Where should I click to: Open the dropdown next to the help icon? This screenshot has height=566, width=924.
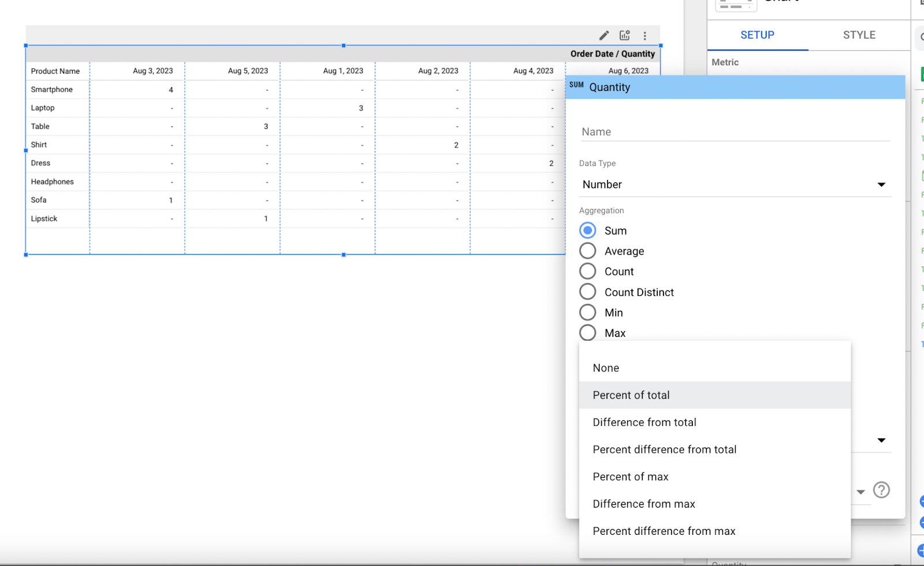pos(860,491)
